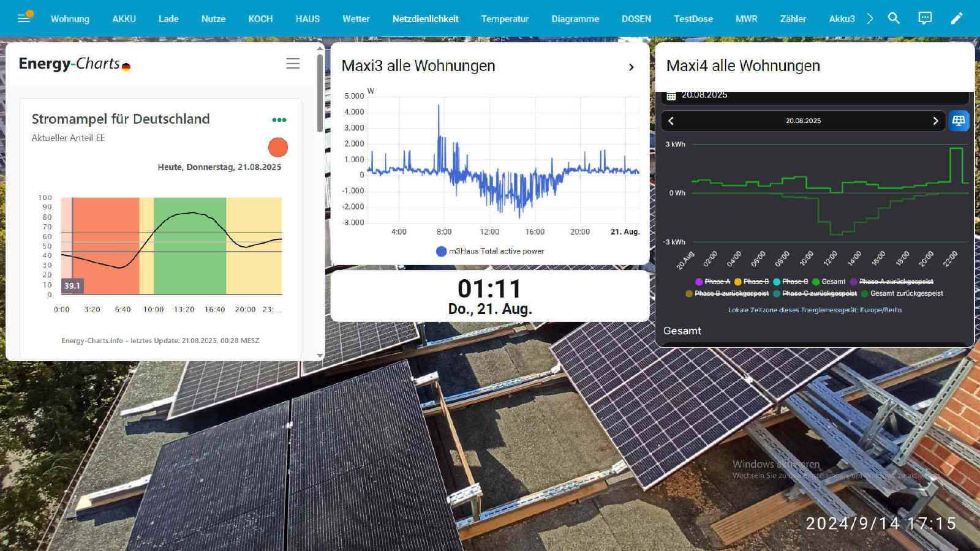Click the calendar icon beside 20.08.2025

671,96
